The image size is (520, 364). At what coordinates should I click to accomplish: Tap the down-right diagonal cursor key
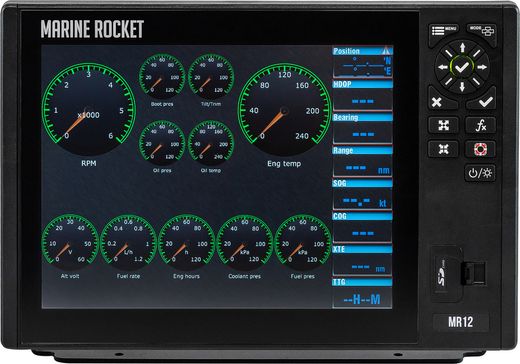pyautogui.click(x=476, y=81)
